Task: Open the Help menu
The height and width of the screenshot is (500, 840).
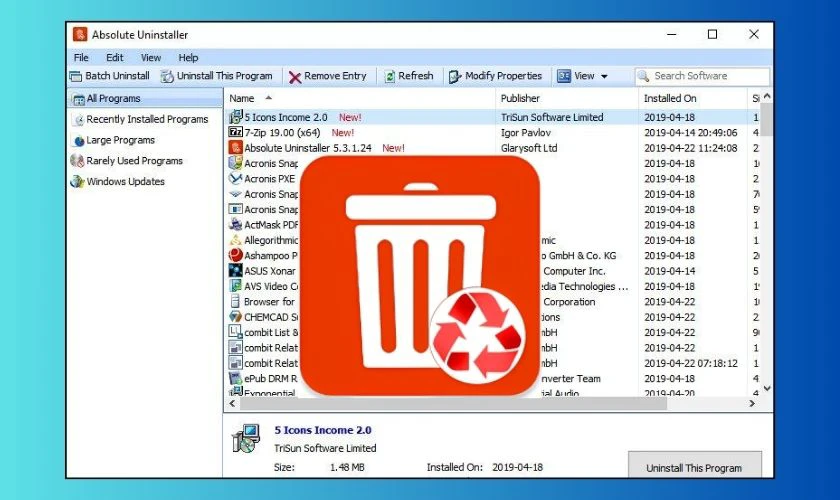Action: (188, 57)
